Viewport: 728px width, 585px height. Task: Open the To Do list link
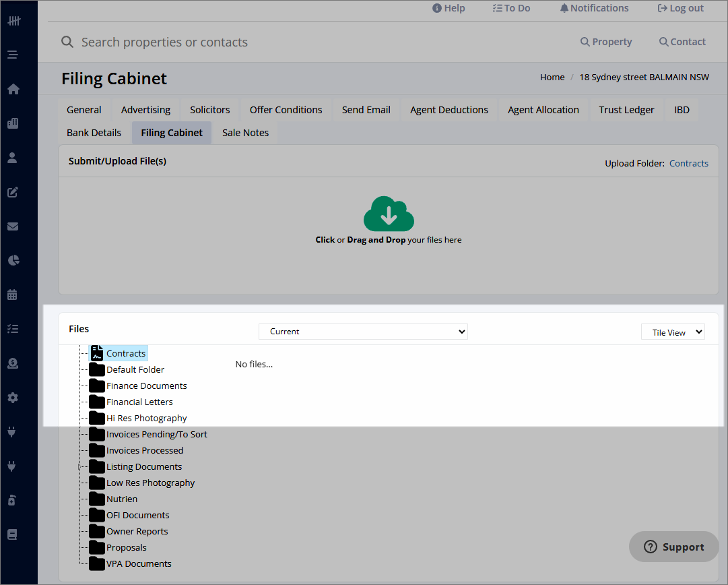(x=511, y=8)
